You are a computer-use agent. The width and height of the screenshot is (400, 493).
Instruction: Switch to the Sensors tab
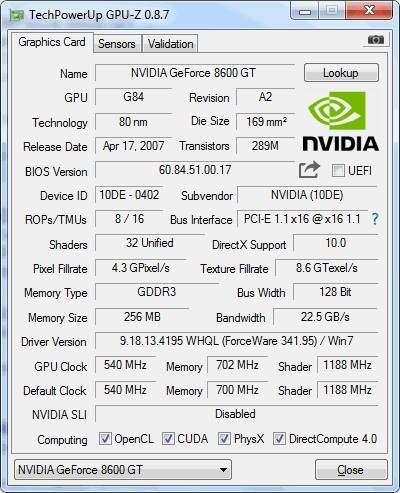pos(117,44)
